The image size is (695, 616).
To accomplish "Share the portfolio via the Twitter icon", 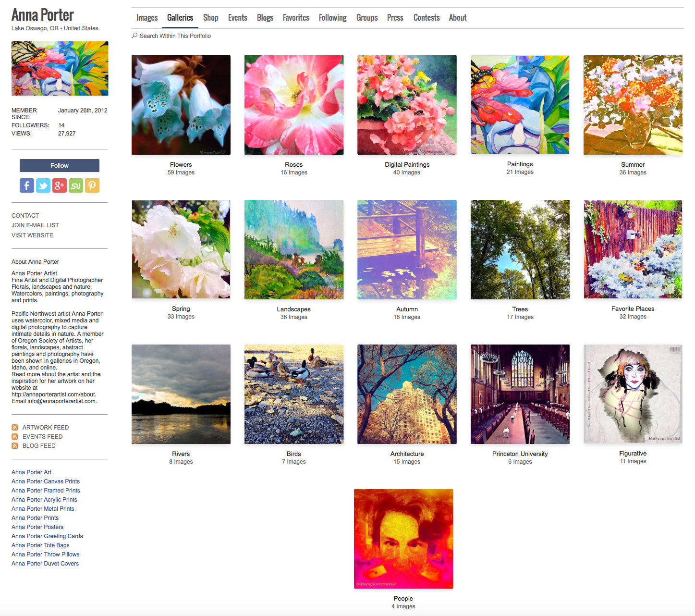I will pyautogui.click(x=43, y=185).
